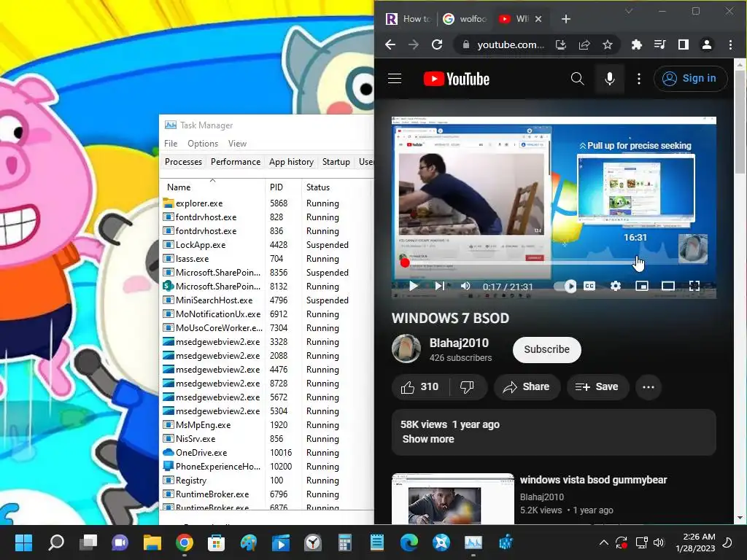This screenshot has width=747, height=560.
Task: Open File Explorer from the taskbar
Action: [152, 542]
